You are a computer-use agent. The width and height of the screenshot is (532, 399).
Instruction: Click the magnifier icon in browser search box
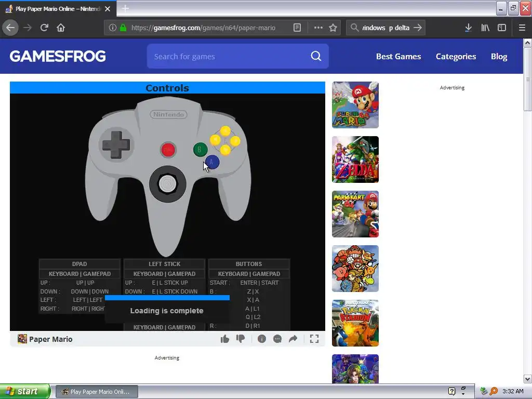[354, 28]
